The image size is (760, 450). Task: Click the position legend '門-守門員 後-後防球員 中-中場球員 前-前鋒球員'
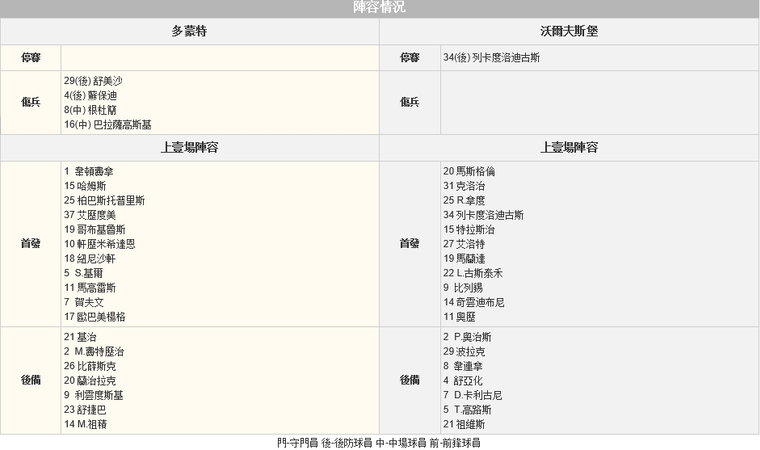(x=379, y=443)
